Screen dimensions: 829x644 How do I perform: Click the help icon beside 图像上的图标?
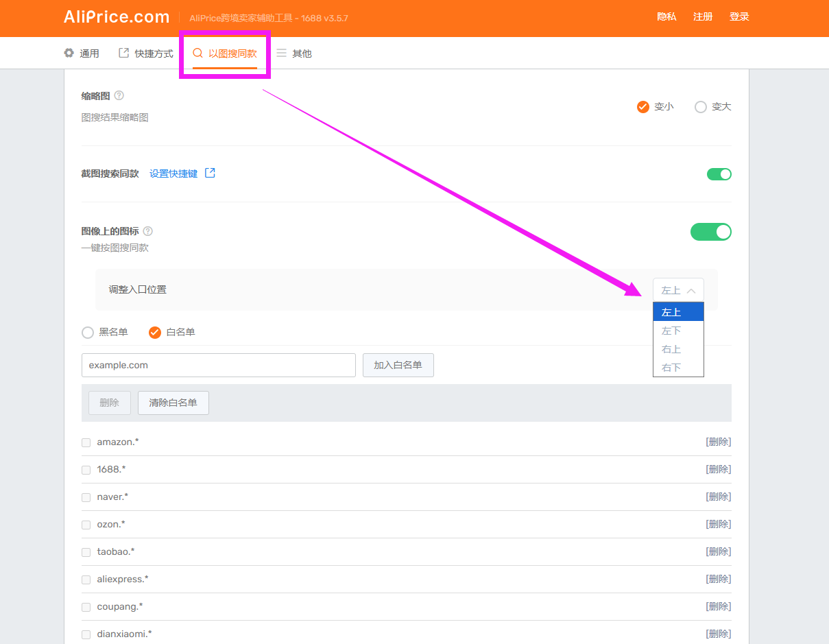(x=148, y=232)
